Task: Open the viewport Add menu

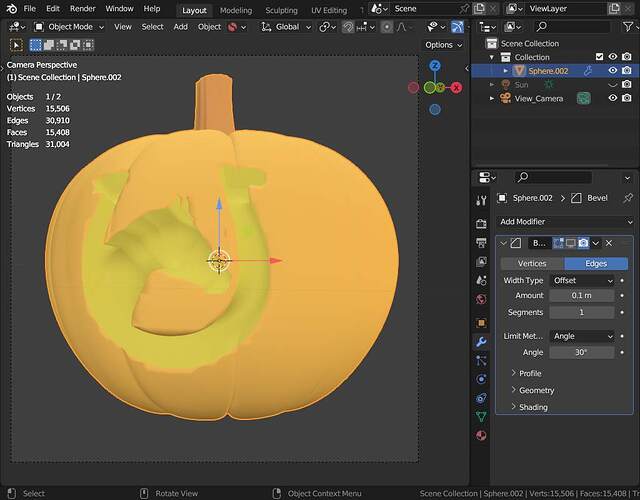Action: pos(180,27)
